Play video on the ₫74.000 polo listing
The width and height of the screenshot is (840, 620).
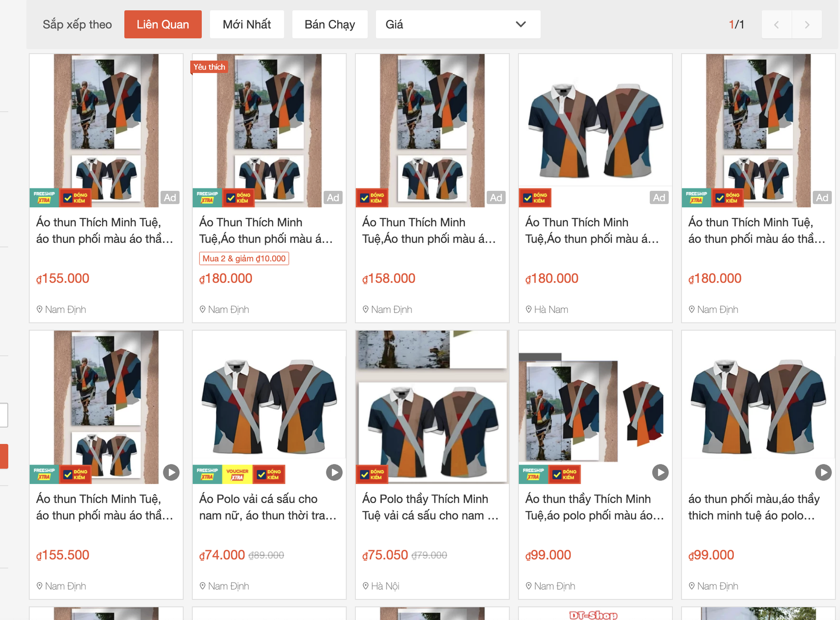pos(334,472)
